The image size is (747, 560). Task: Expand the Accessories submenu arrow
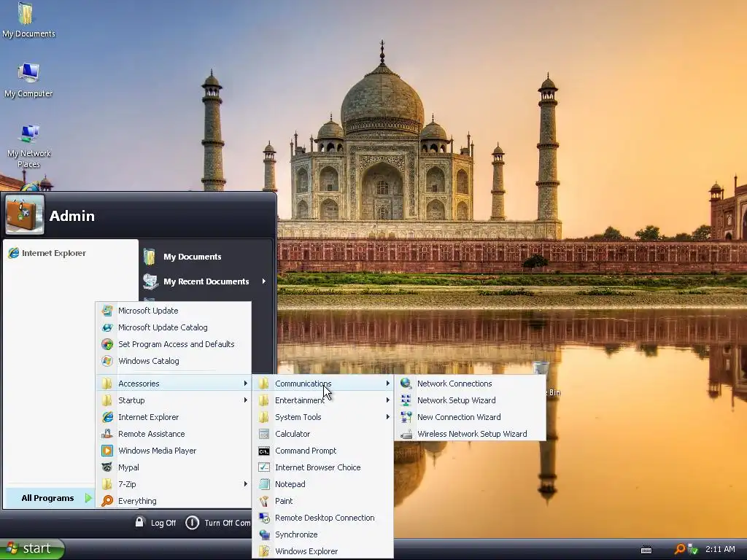245,384
